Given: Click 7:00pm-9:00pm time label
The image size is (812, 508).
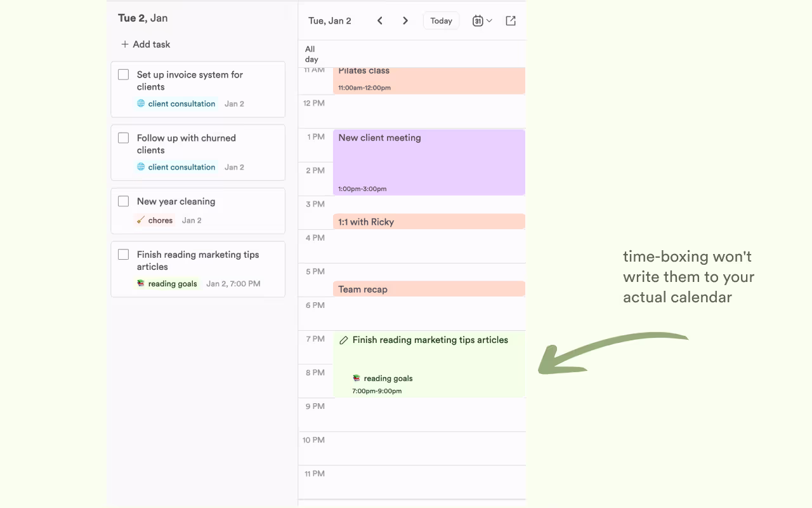Looking at the screenshot, I should pos(377,391).
